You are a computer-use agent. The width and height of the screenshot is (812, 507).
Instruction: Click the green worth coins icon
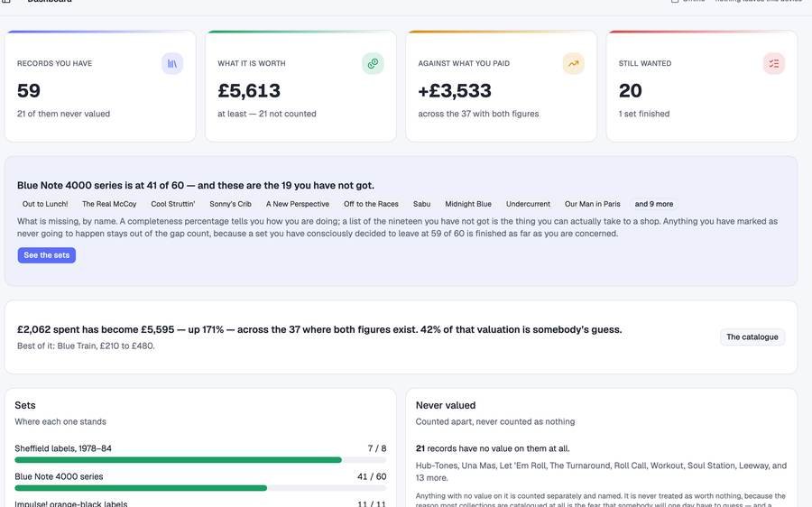click(373, 64)
